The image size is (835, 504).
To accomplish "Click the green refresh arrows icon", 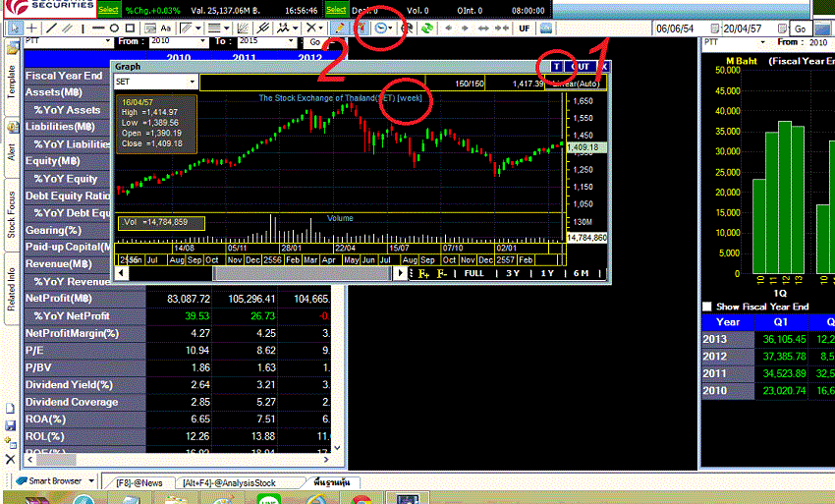I will [427, 28].
